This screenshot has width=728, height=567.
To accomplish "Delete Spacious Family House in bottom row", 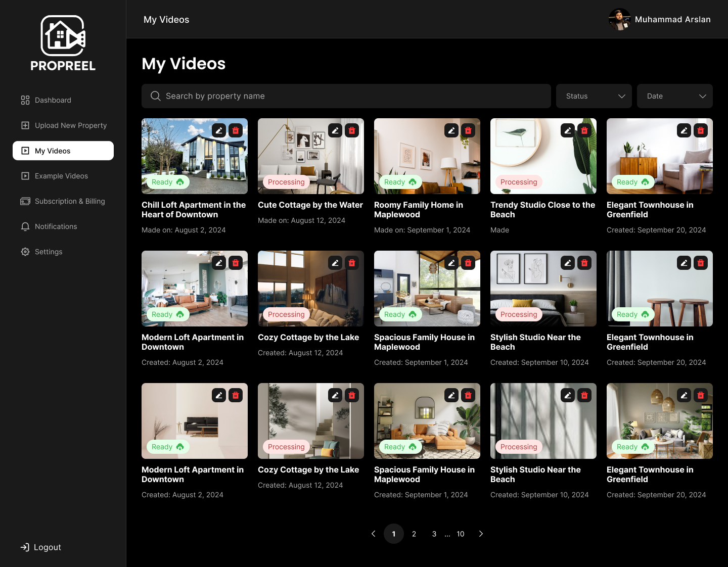I will [x=468, y=395].
